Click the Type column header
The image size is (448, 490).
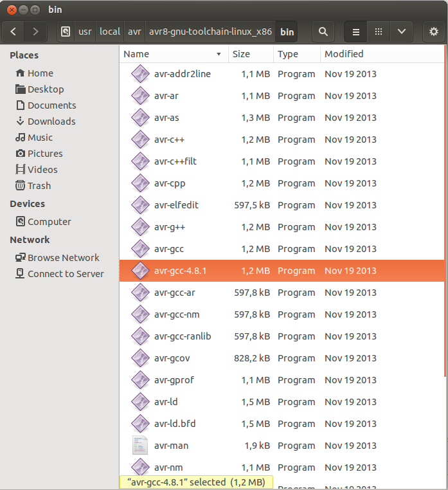tap(297, 54)
